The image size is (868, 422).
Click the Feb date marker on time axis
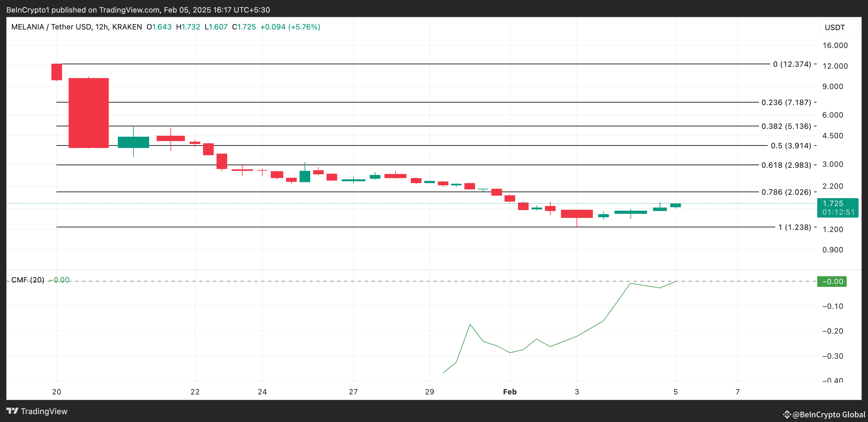(x=510, y=392)
